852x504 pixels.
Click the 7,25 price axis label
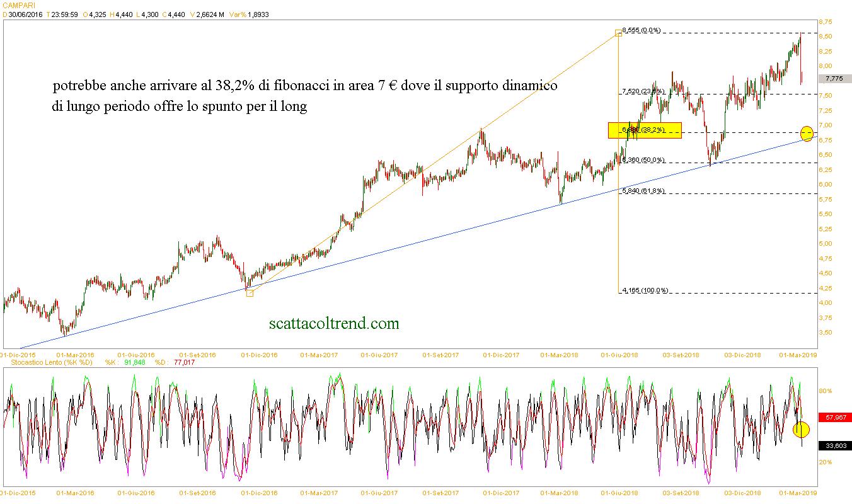(x=826, y=111)
